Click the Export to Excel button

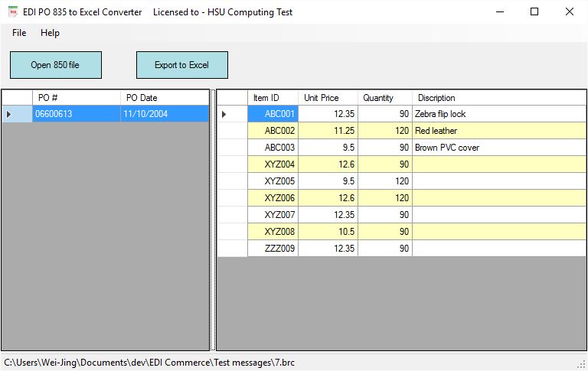tap(182, 65)
